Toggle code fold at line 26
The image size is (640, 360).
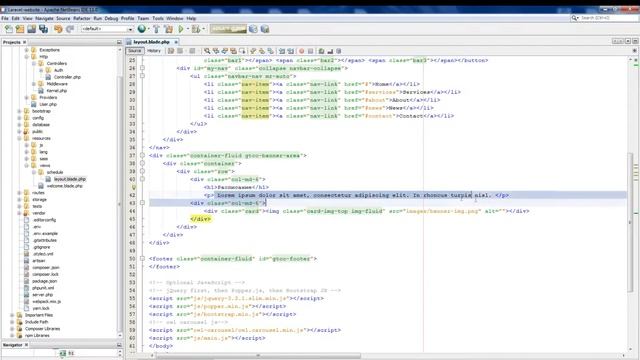[x=142, y=68]
